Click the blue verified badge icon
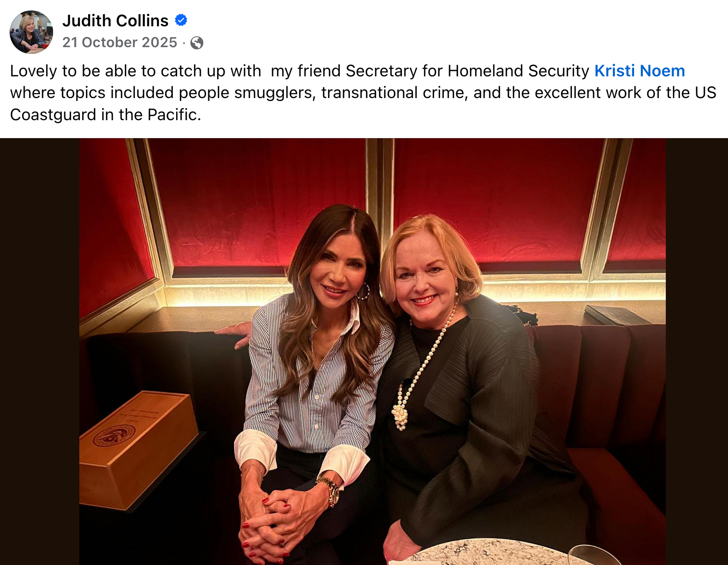 pos(181,20)
